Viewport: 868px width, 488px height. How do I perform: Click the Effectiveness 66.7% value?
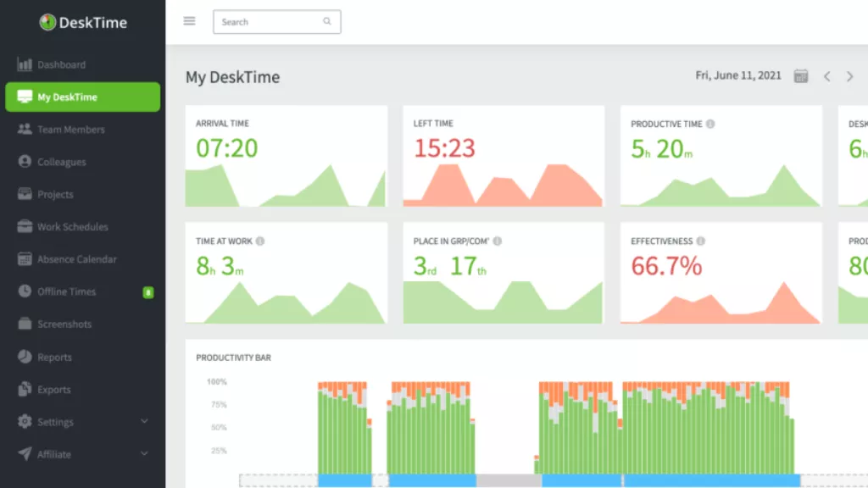pyautogui.click(x=666, y=266)
